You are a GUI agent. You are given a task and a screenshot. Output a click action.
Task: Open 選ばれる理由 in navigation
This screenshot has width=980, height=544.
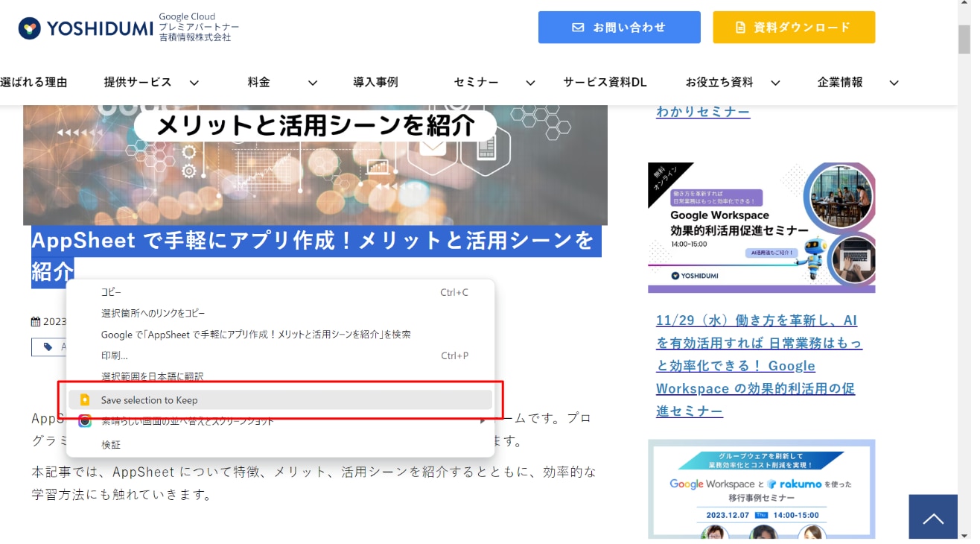tap(34, 83)
